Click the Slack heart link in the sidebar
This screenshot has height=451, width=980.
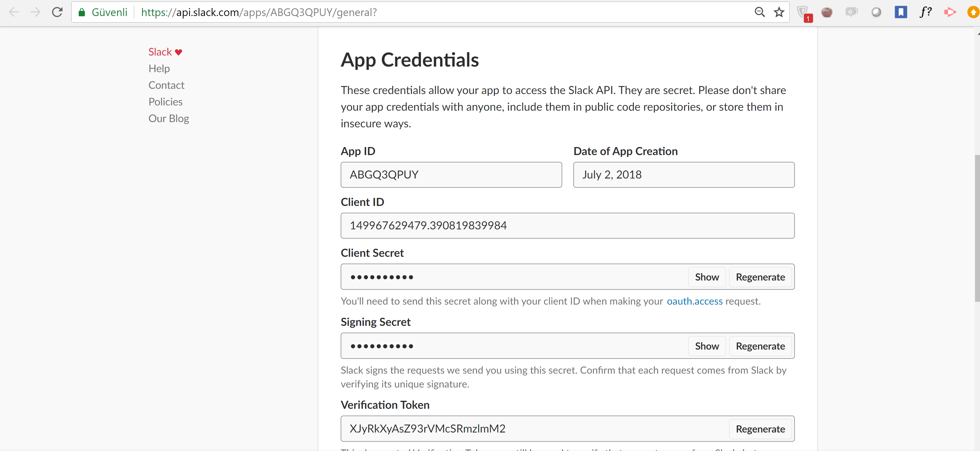(x=165, y=52)
